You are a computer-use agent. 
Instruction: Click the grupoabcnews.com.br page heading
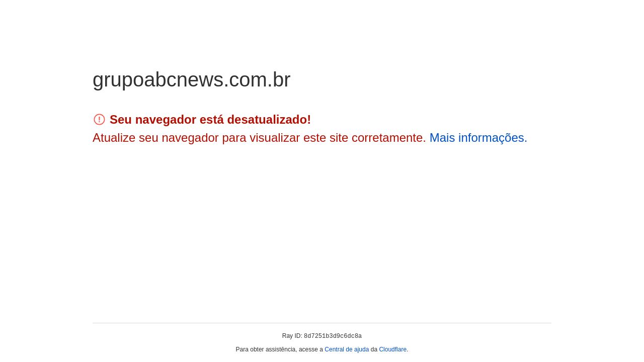[191, 80]
